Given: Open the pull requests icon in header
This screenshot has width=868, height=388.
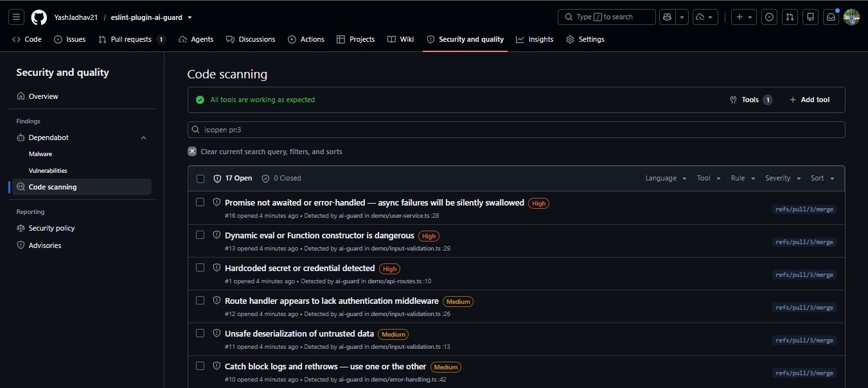Looking at the screenshot, I should [x=790, y=17].
